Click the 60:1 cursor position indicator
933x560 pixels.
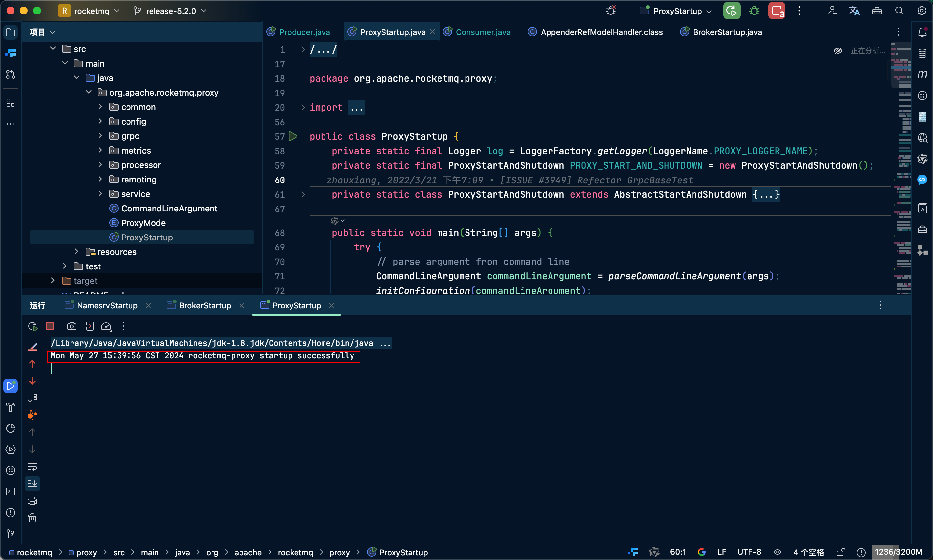point(678,552)
